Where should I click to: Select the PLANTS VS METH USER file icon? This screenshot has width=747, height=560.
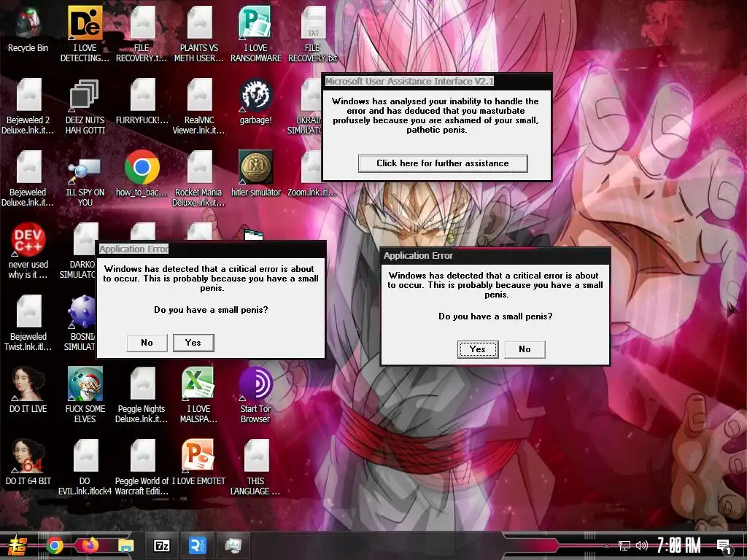pyautogui.click(x=200, y=23)
